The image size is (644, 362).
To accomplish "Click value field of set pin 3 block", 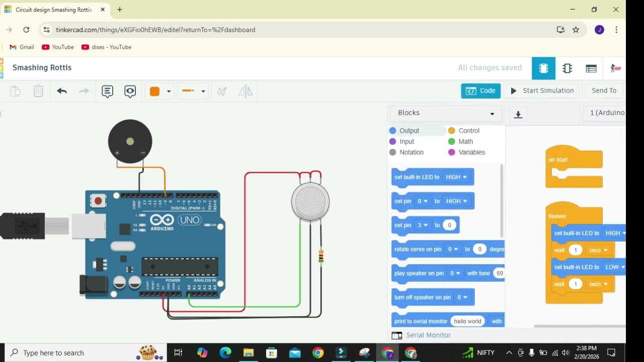I will (450, 225).
